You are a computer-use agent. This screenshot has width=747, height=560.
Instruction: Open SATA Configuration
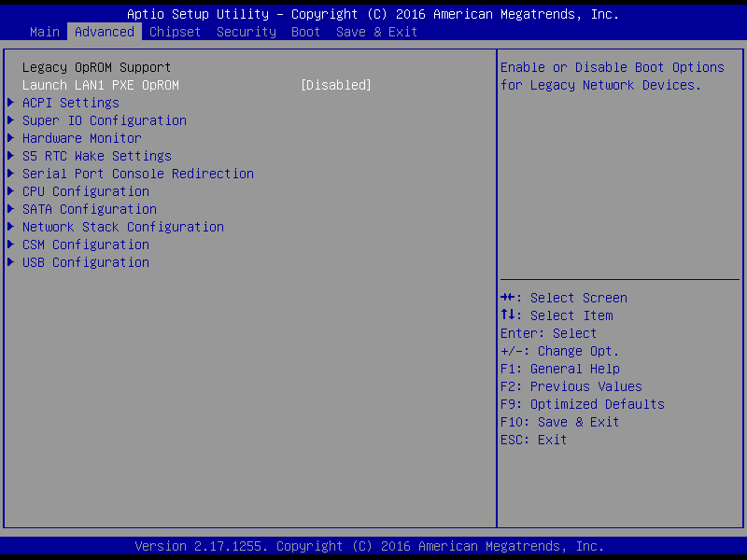pos(90,209)
